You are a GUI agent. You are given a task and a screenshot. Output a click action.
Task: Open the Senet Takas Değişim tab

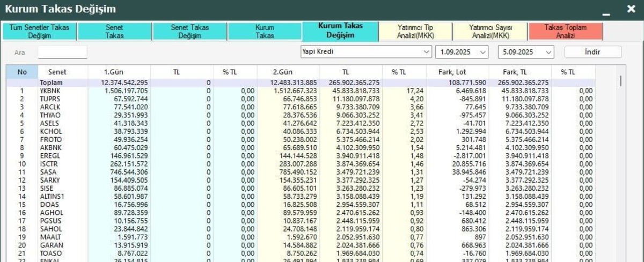[x=189, y=32]
